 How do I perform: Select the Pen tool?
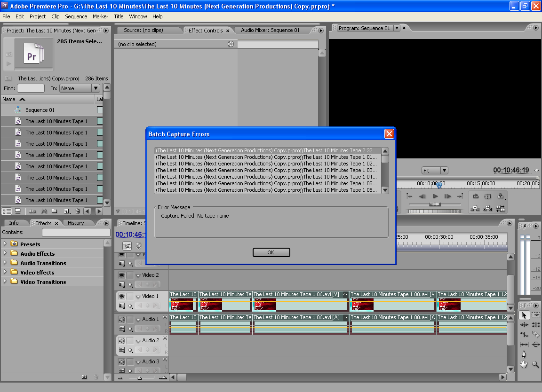click(524, 354)
